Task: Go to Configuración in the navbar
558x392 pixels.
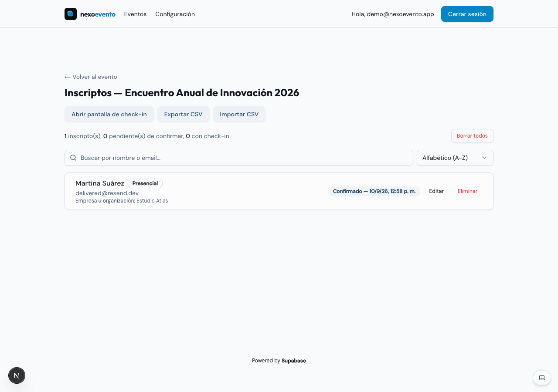Action: coord(175,14)
